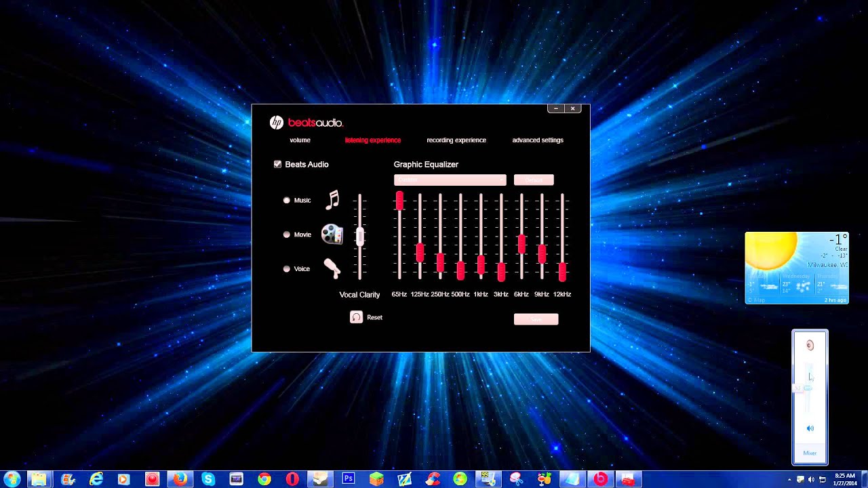Switch to the volume tab
This screenshot has width=868, height=488.
(300, 140)
